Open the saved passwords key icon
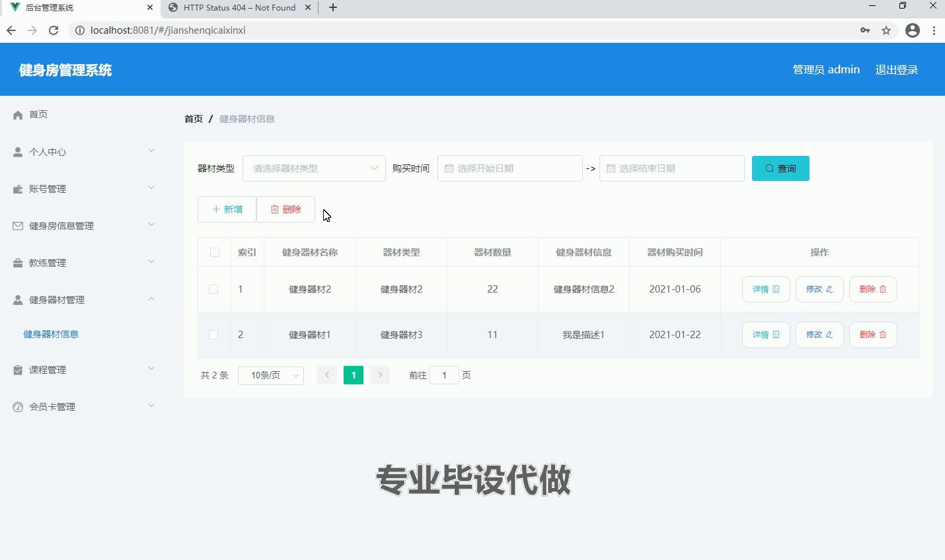Viewport: 945px width, 560px height. pos(865,30)
